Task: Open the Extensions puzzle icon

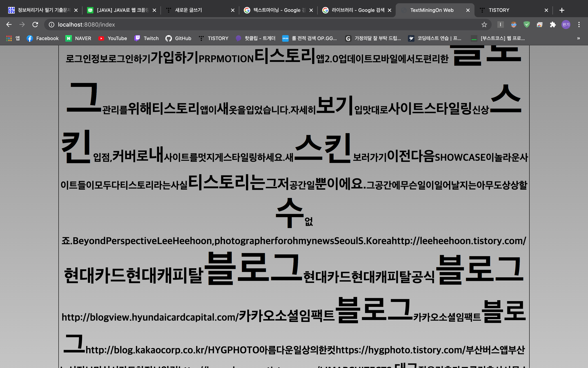Action: point(553,25)
